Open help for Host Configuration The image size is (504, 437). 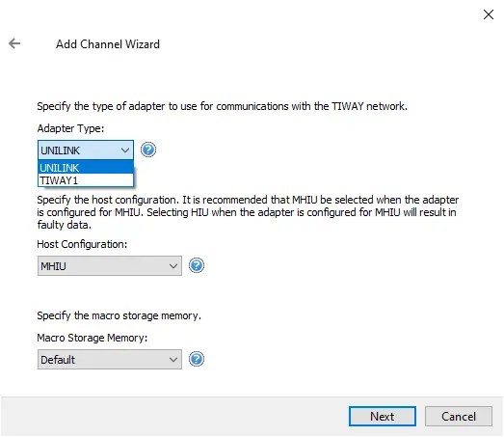tap(197, 266)
